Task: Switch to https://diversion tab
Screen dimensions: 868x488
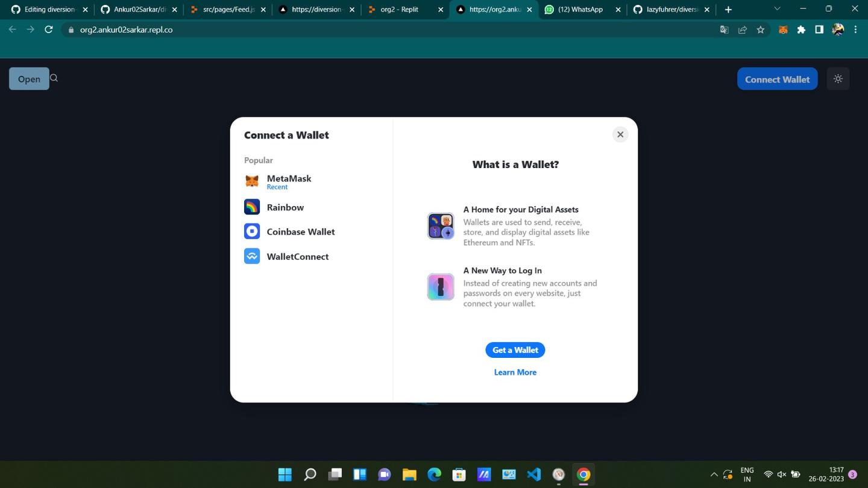Action: (316, 10)
